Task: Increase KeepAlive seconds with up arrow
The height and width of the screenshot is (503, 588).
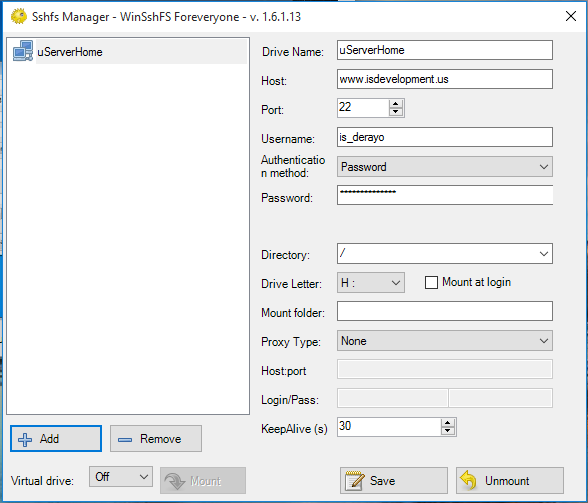Action: (x=447, y=423)
